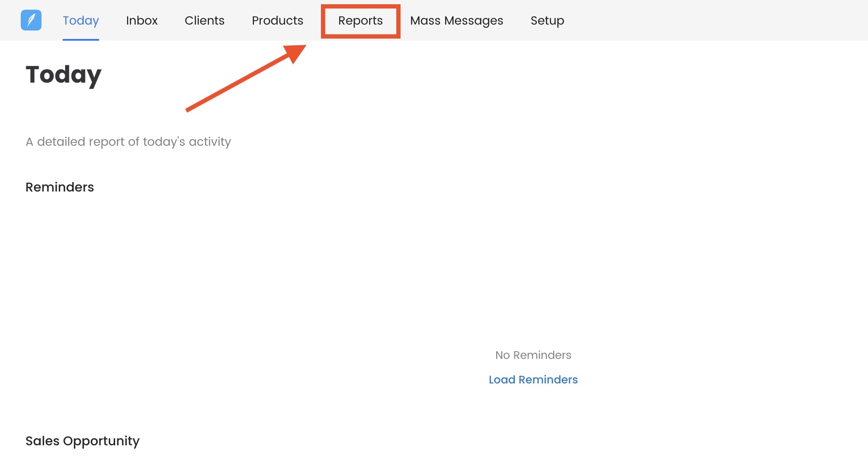Click the Sales Opportunity section heading
Viewport: 868px width, 458px height.
point(83,441)
